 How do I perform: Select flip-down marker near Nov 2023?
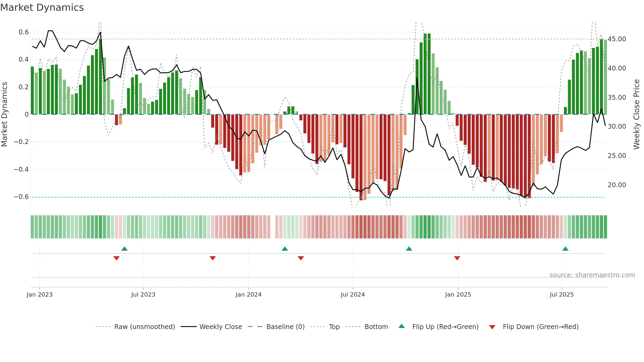[x=213, y=258]
